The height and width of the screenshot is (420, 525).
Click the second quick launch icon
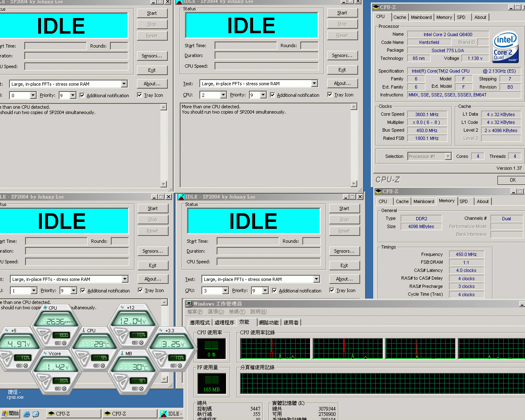click(x=36, y=414)
